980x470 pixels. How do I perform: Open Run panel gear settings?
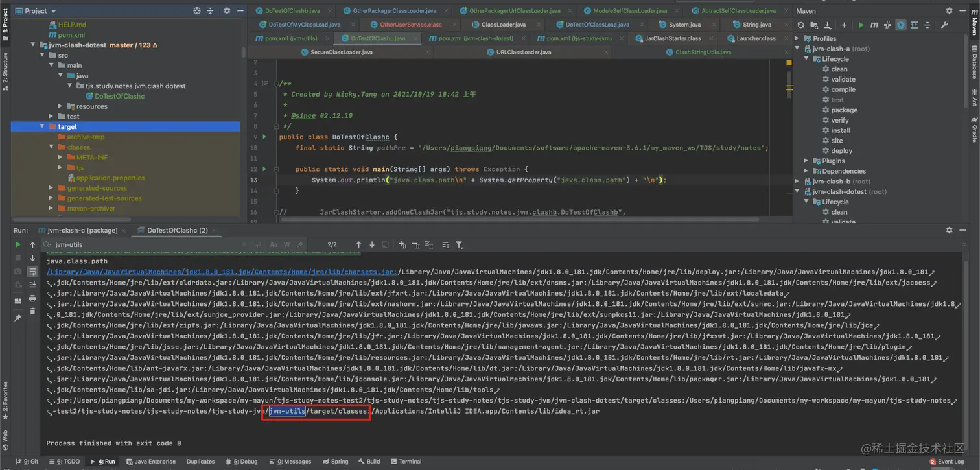(950, 230)
